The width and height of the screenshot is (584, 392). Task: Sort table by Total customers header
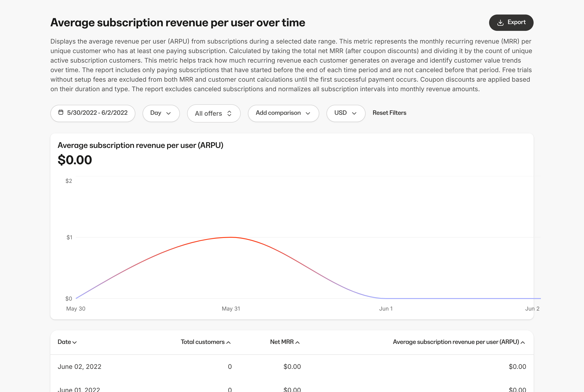202,342
